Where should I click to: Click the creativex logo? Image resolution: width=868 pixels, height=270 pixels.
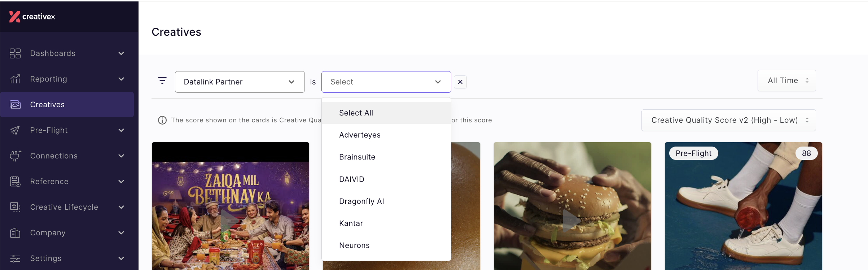tap(32, 17)
